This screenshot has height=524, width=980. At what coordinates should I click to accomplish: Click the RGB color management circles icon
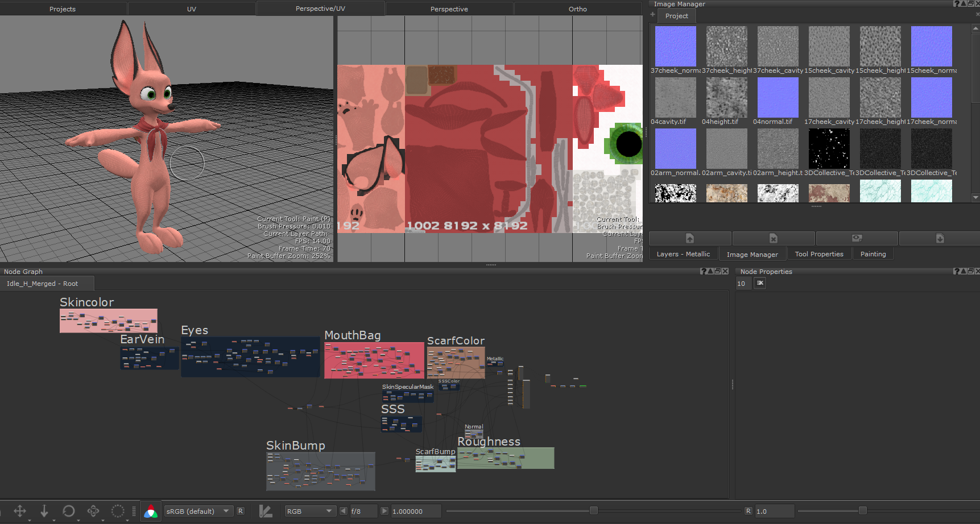pos(151,511)
